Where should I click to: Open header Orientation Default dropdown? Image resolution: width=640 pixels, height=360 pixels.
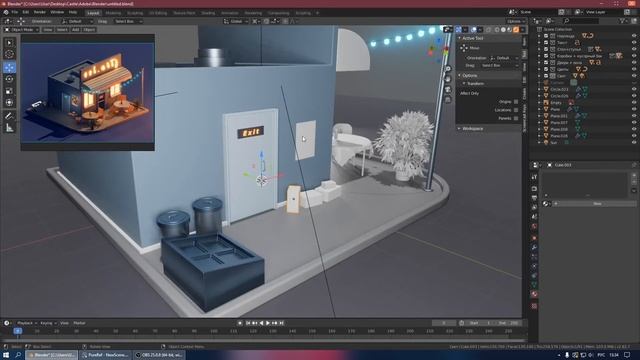click(x=77, y=21)
